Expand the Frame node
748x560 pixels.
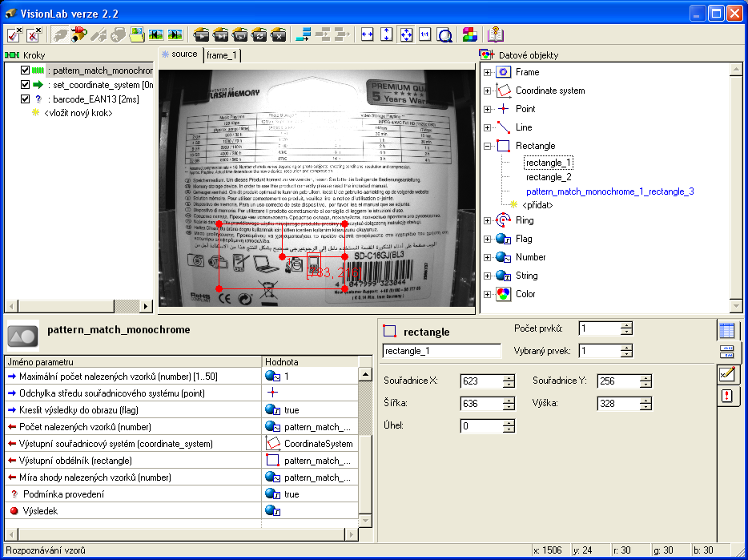pos(487,73)
